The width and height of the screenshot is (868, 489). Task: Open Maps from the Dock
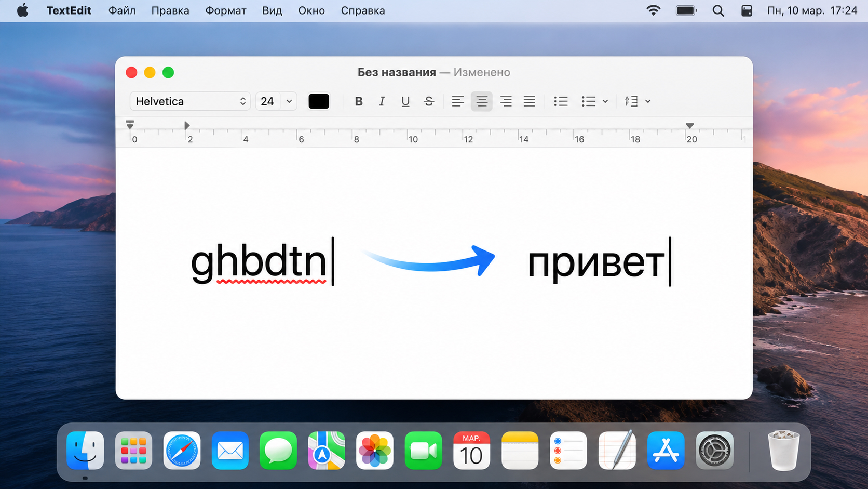point(327,450)
